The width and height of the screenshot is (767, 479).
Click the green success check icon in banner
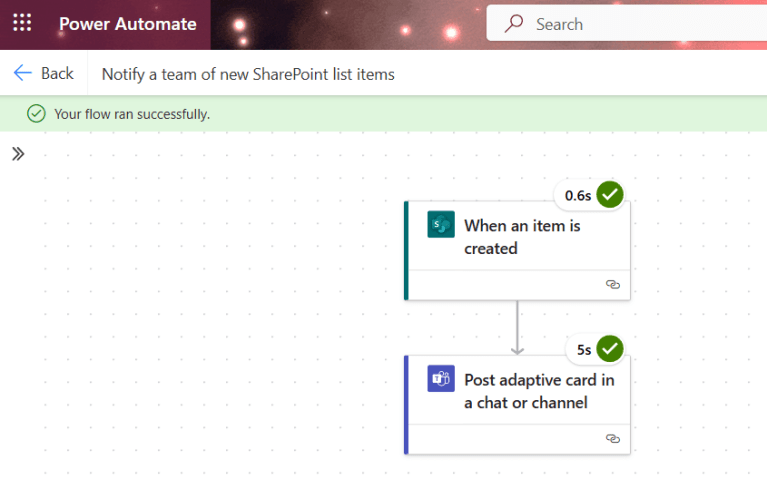click(x=36, y=114)
